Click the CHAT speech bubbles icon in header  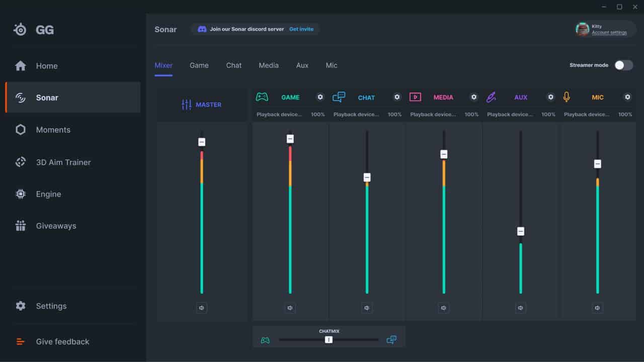click(339, 97)
